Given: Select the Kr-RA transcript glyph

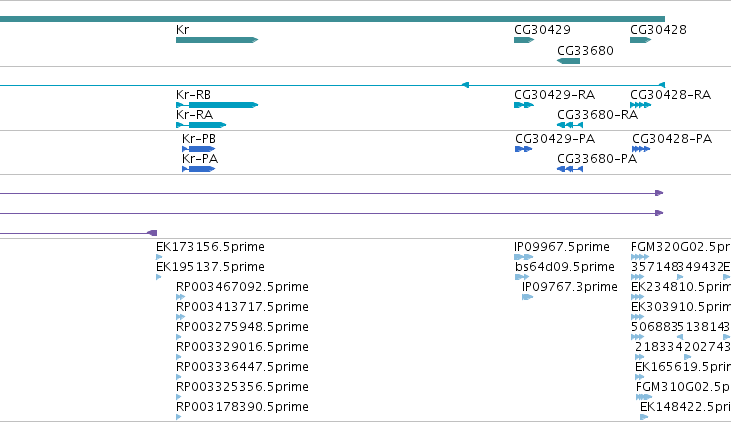Looking at the screenshot, I should click(x=201, y=125).
